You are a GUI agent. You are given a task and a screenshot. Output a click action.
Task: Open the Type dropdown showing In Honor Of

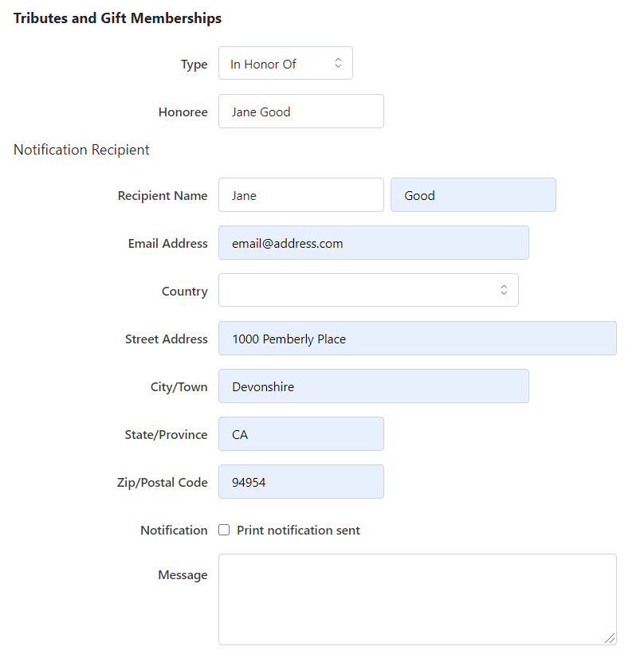pyautogui.click(x=285, y=63)
